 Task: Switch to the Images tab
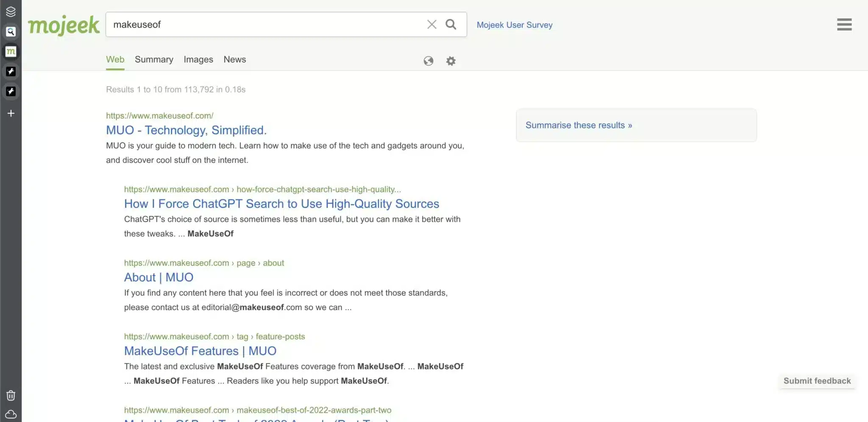(198, 60)
